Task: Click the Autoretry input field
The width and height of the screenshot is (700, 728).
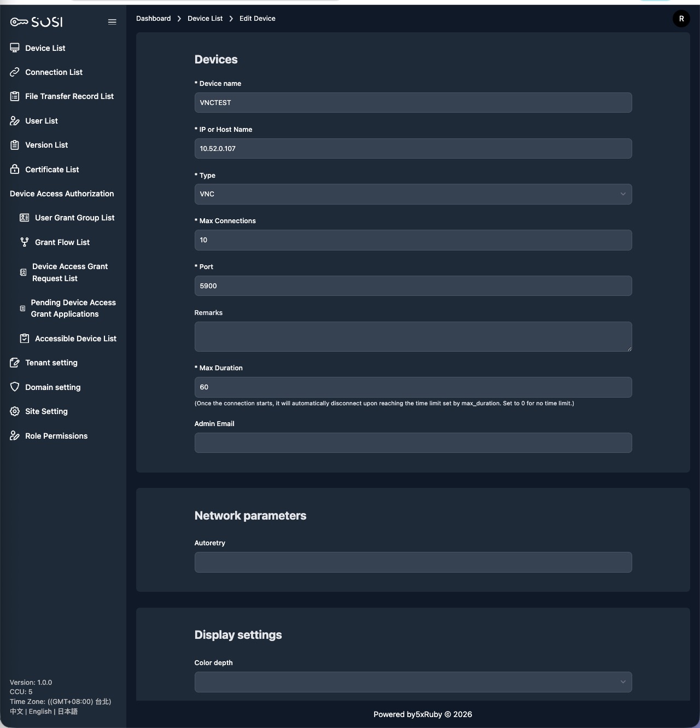Action: tap(413, 562)
